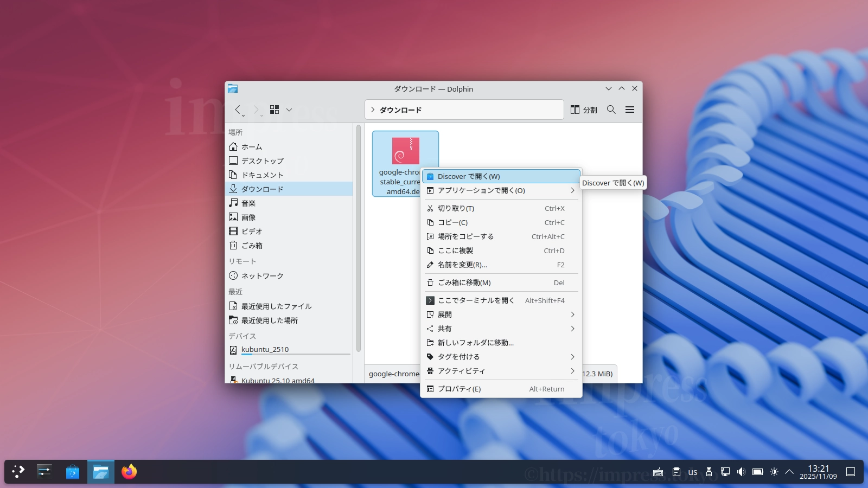868x488 pixels.
Task: Open the file with Discover menu entry
Action: click(x=501, y=176)
